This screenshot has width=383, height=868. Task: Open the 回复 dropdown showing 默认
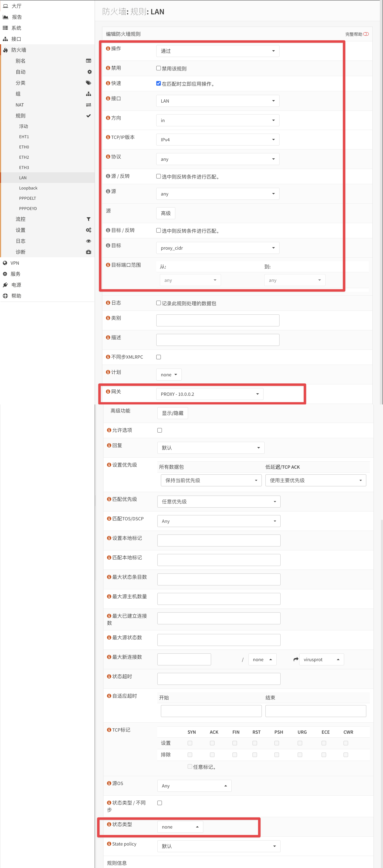tap(211, 448)
